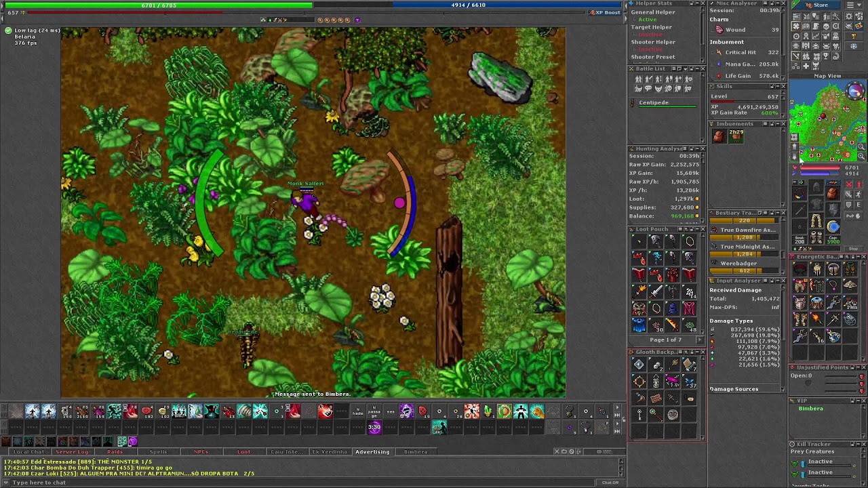
Task: Switch to Server Log tab
Action: [71, 451]
